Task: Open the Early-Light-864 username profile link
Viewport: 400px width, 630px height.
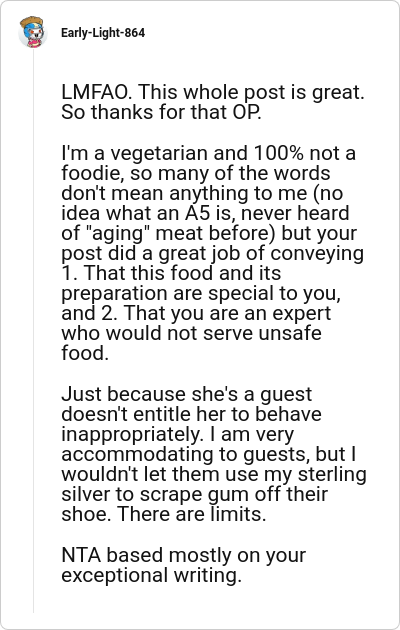Action: pyautogui.click(x=103, y=33)
